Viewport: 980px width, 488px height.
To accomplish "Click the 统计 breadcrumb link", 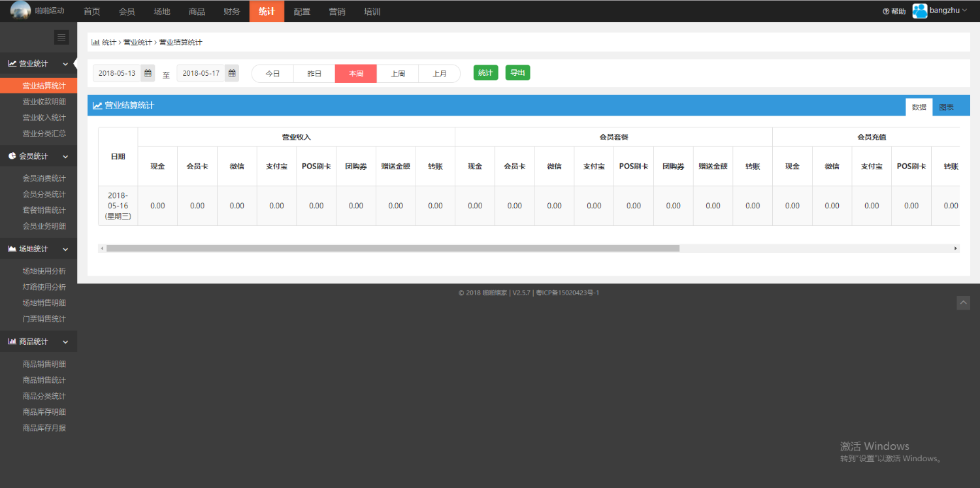I will pyautogui.click(x=108, y=42).
